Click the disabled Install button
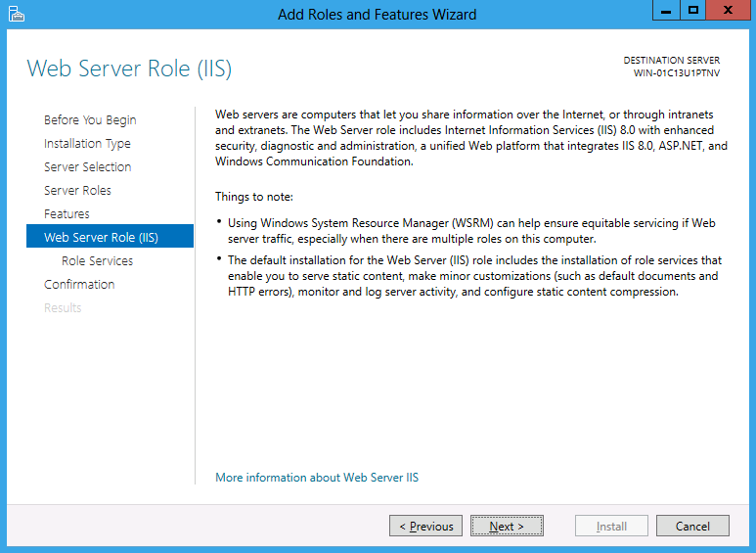The image size is (756, 553). (x=611, y=526)
